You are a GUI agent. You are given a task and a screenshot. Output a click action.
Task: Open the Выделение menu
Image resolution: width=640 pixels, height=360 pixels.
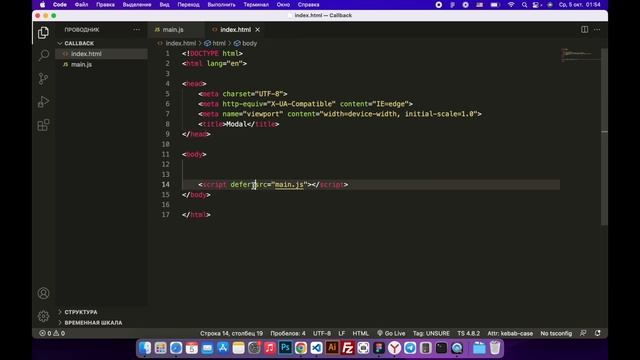[137, 5]
